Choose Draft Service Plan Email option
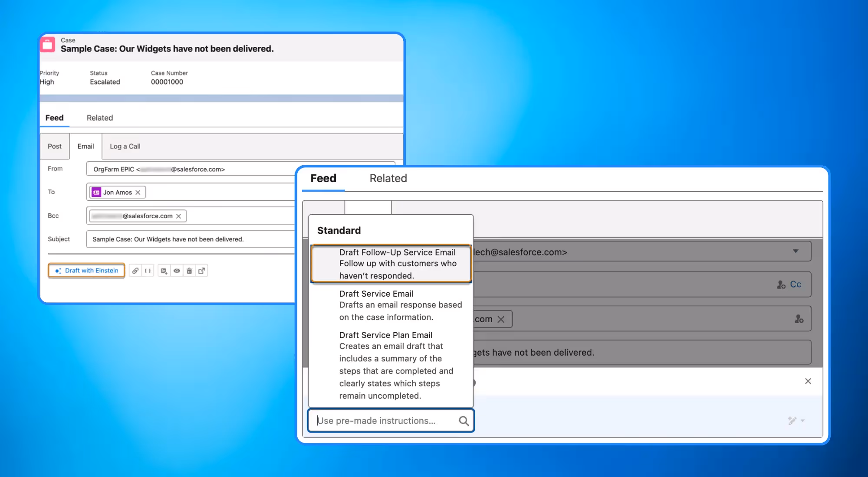868x477 pixels. point(391,365)
